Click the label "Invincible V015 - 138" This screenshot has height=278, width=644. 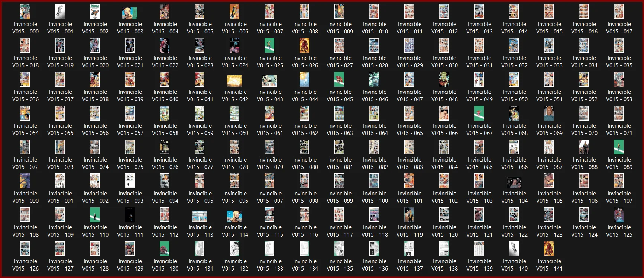pos(444,265)
